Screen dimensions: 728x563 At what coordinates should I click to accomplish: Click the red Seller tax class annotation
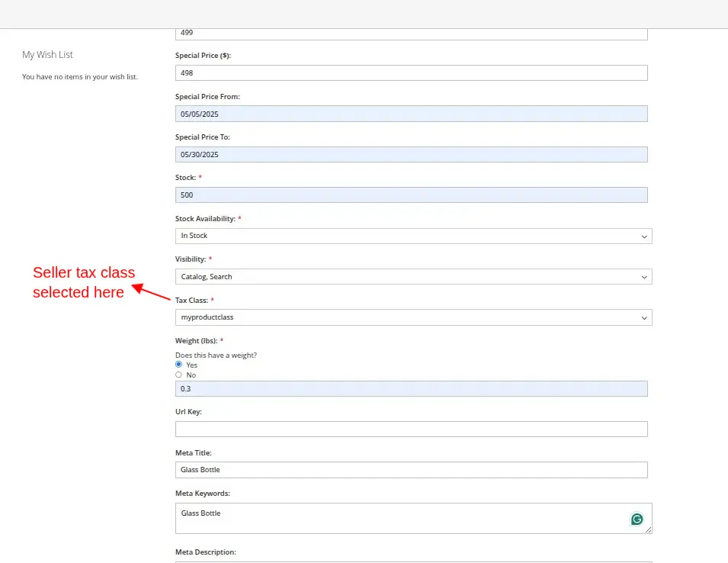83,282
